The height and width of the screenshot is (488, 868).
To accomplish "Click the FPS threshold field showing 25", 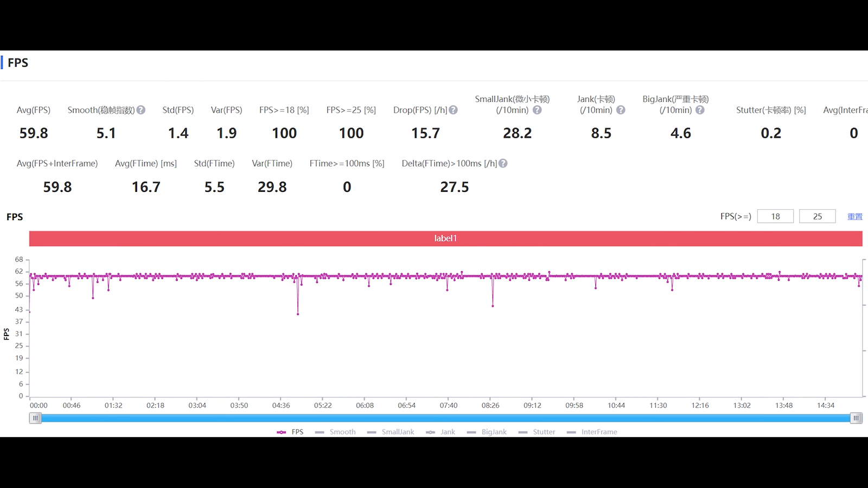I will click(x=817, y=216).
